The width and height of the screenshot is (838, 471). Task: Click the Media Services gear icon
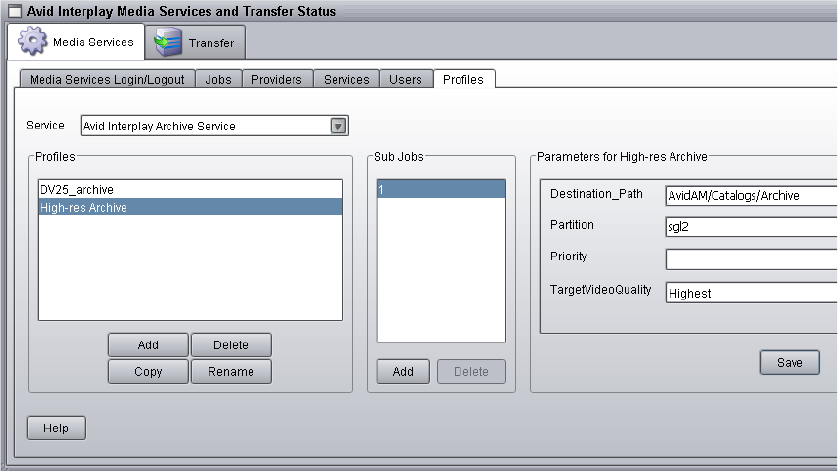(33, 43)
